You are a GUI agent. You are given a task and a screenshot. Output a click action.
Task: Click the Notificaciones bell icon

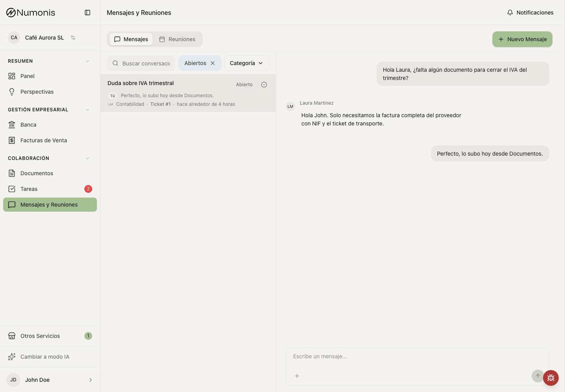[510, 13]
